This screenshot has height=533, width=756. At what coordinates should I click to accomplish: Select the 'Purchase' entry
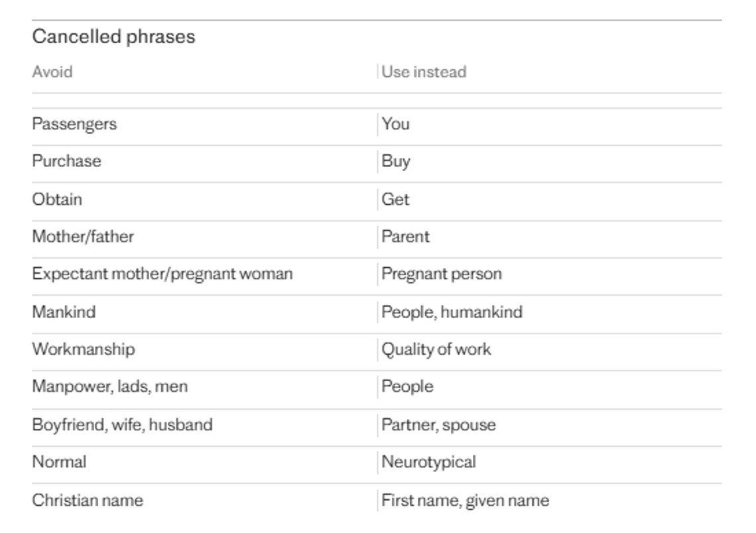pyautogui.click(x=66, y=161)
